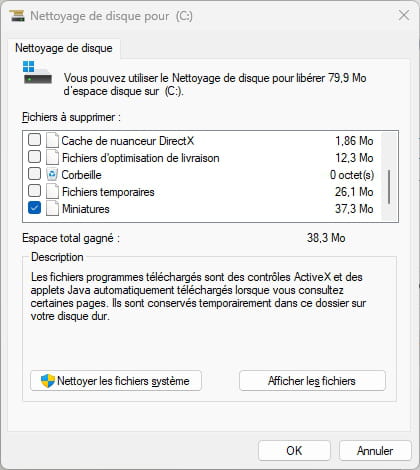Screen dimensions: 420x470
Task: Click the file icon beside Cache de nuanceur DirectX
Action: pos(52,140)
